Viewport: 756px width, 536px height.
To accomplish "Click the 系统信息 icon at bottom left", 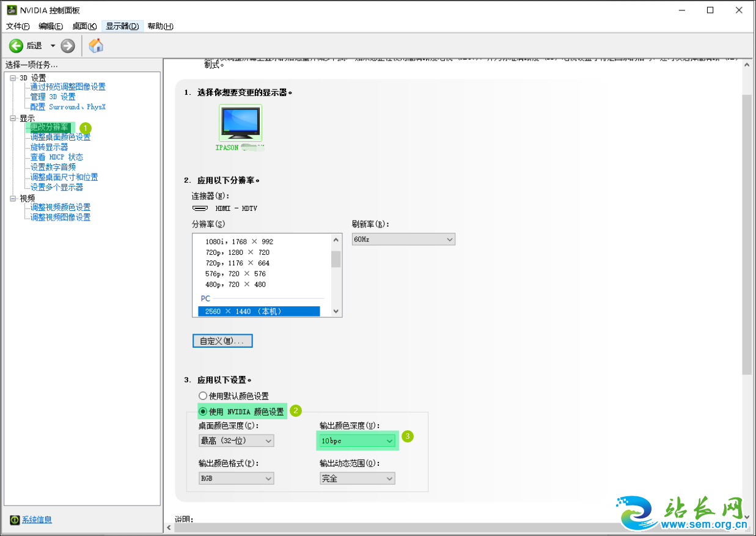I will point(13,519).
